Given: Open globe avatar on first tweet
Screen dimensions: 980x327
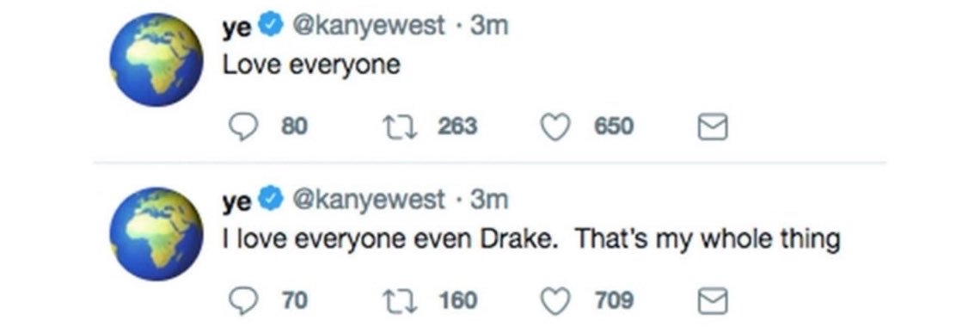Looking at the screenshot, I should click(x=156, y=60).
